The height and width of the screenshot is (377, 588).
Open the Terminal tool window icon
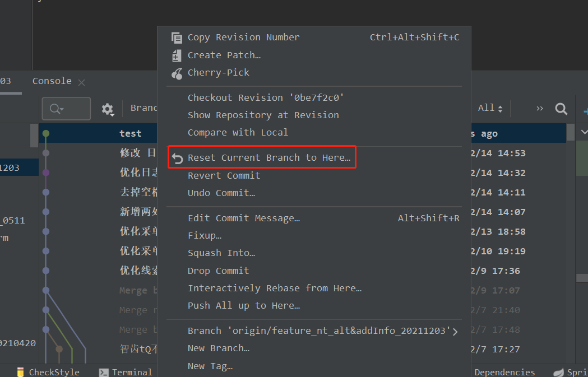point(104,372)
